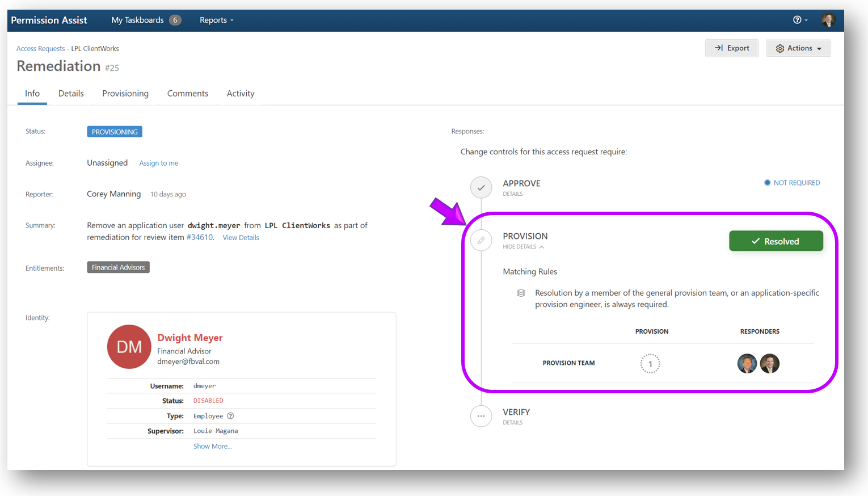868x496 pixels.
Task: Click the second responder avatar
Action: pos(770,363)
